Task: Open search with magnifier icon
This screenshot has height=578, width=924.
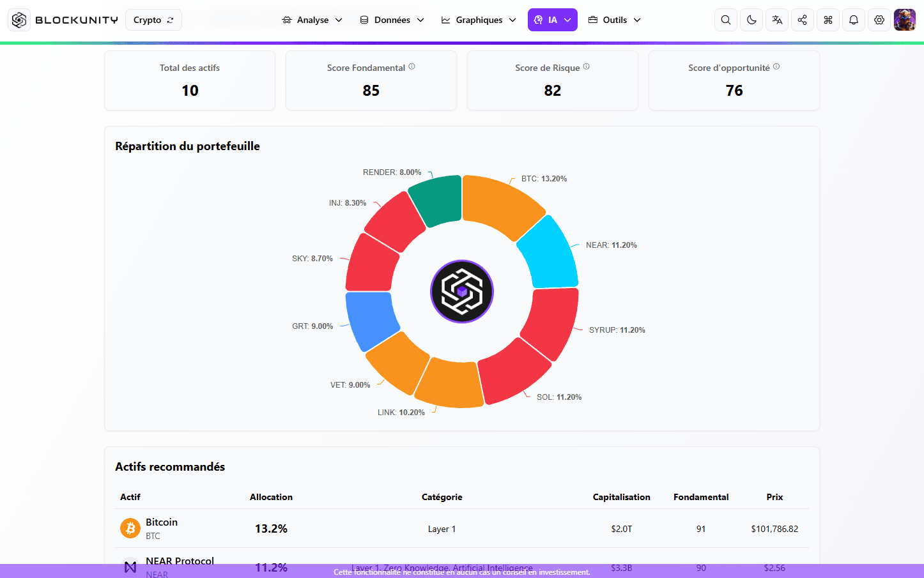Action: tap(726, 20)
